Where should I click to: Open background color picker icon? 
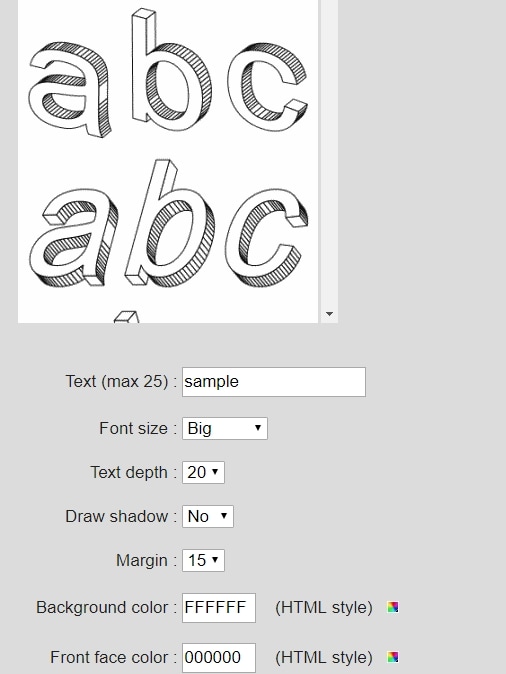[x=393, y=607]
